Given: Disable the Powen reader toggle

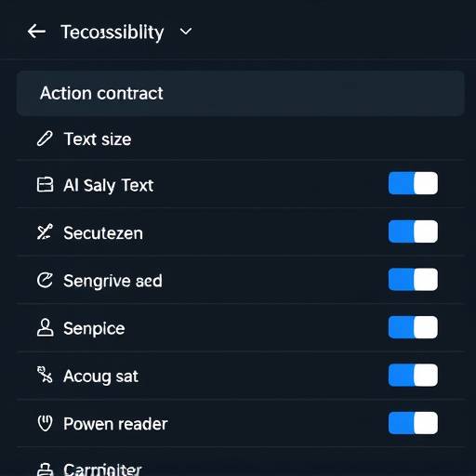Looking at the screenshot, I should coord(413,423).
